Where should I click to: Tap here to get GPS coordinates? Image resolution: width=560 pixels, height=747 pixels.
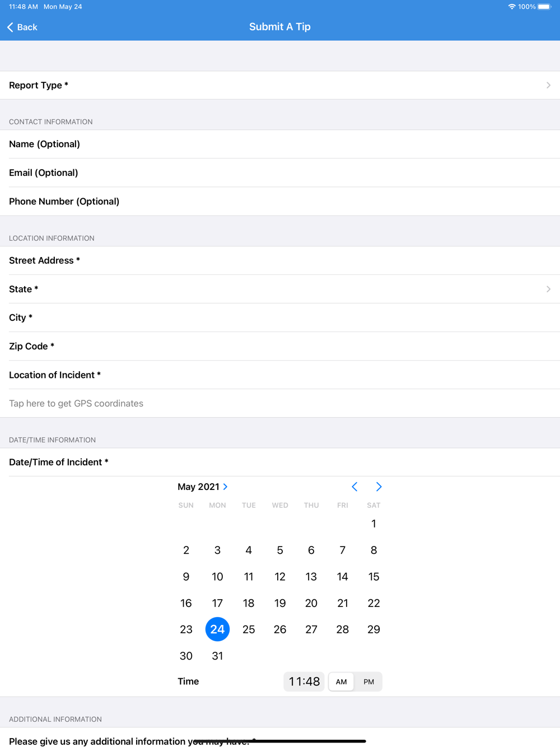point(280,403)
